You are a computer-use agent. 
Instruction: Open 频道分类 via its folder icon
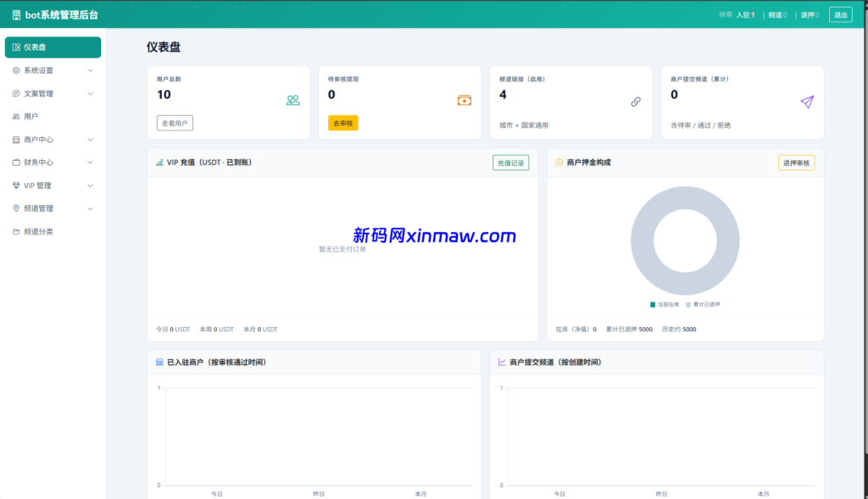click(x=16, y=230)
